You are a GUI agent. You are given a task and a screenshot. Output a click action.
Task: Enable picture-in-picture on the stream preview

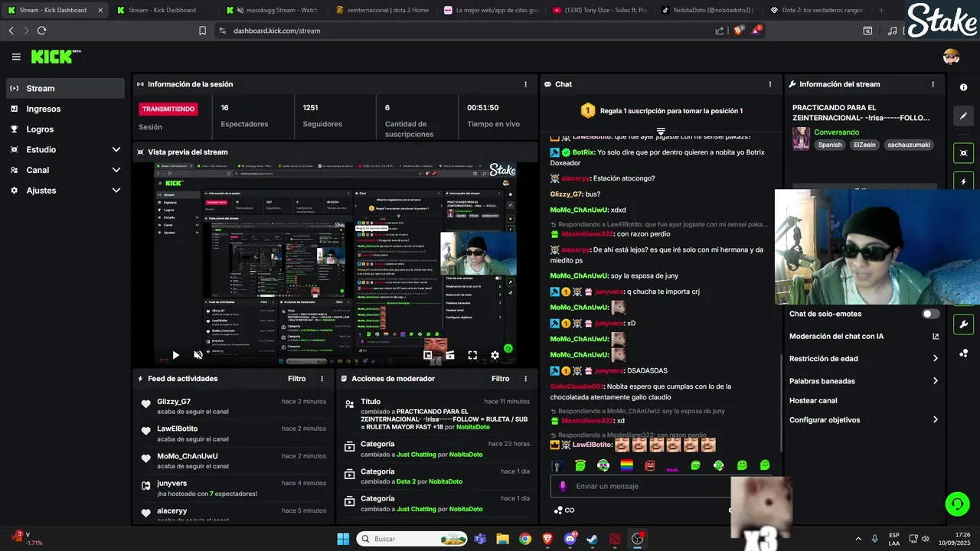tap(428, 355)
